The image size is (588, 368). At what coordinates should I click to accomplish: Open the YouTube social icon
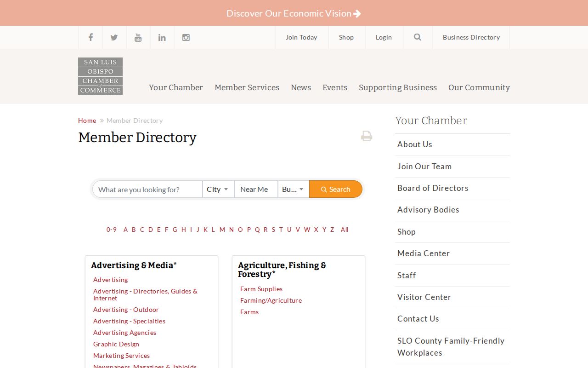coord(138,37)
